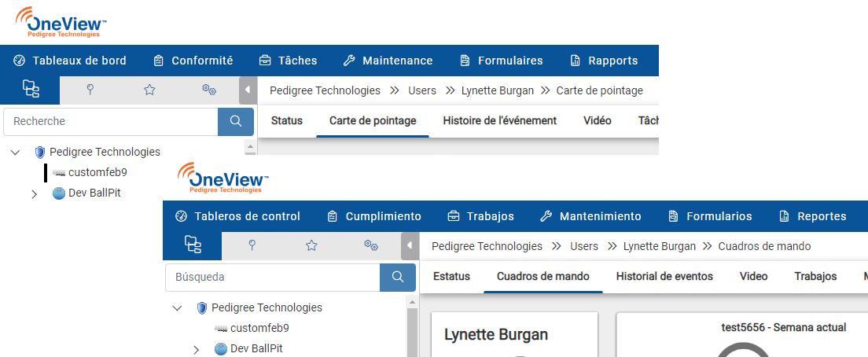Image resolution: width=868 pixels, height=357 pixels.
Task: Collapse French sidebar with arrow handle
Action: [248, 90]
